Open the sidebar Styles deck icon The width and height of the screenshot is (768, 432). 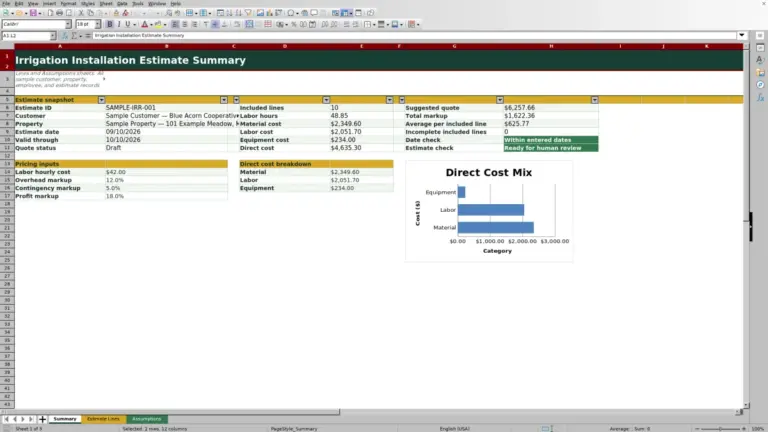click(760, 60)
